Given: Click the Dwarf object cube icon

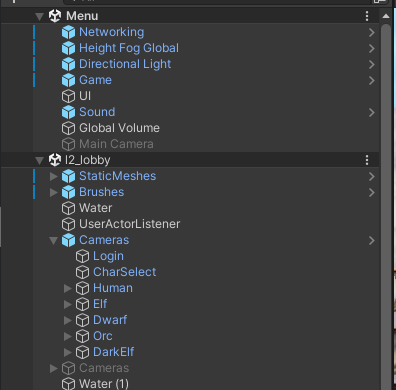Looking at the screenshot, I should click(x=82, y=320).
